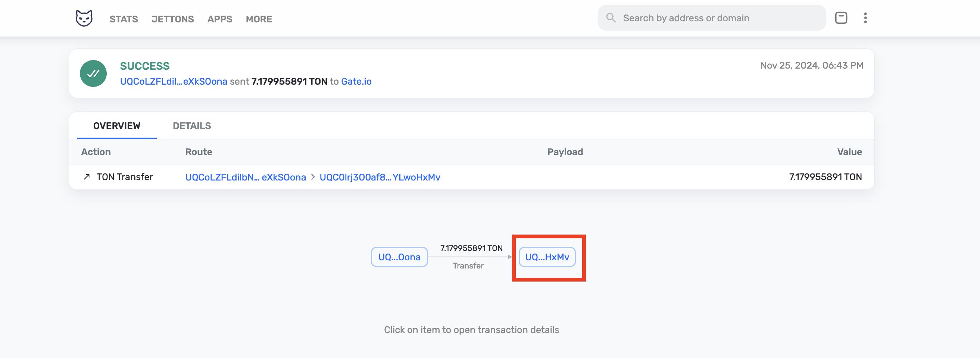Click the search magnifier icon
Image resolution: width=980 pixels, height=358 pixels.
tap(611, 18)
